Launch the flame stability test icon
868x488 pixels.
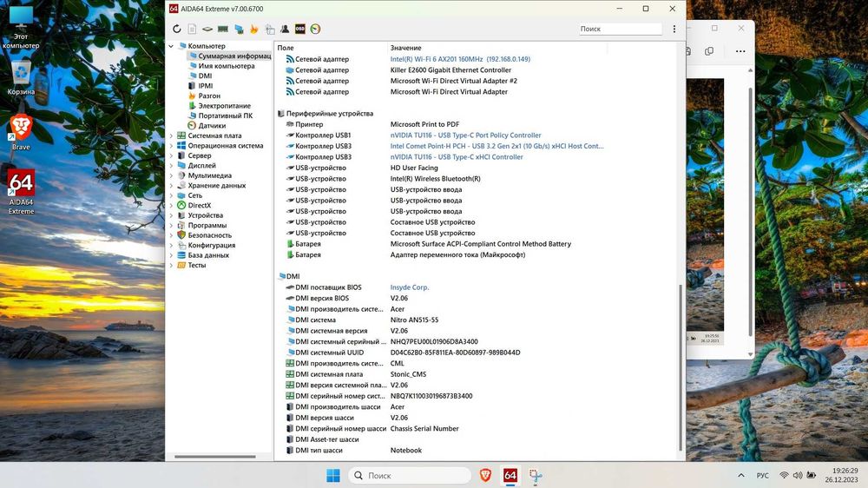click(253, 29)
